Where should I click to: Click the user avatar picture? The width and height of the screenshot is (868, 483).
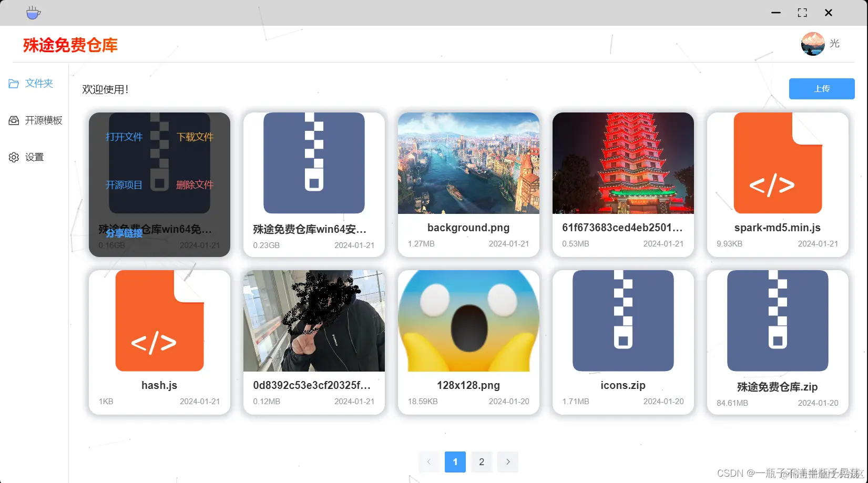813,44
